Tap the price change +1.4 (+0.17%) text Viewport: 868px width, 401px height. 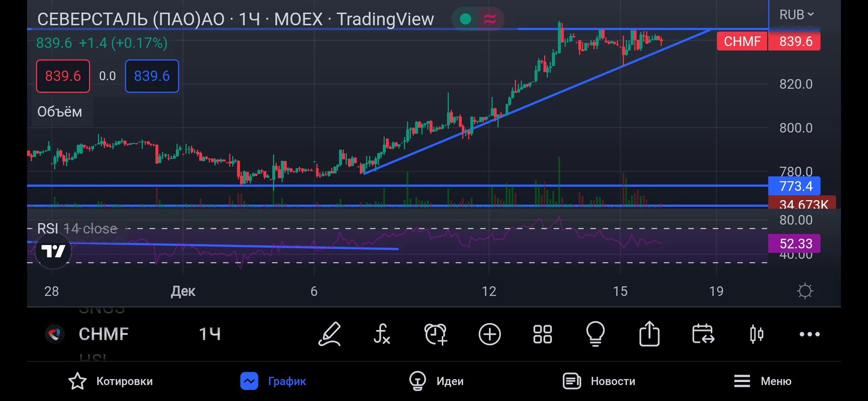click(123, 43)
